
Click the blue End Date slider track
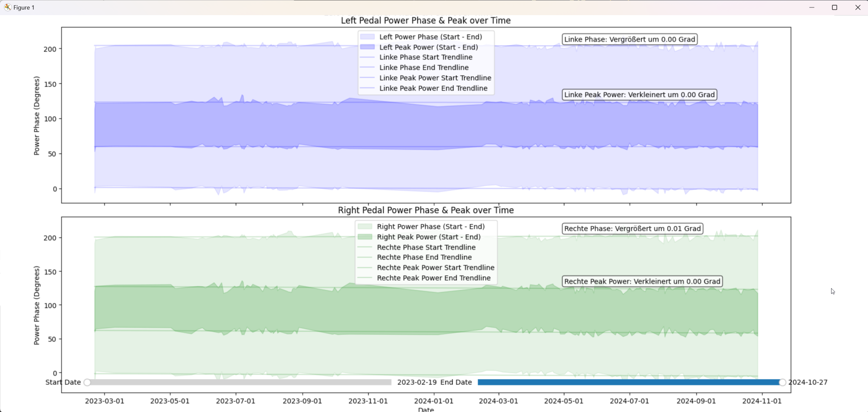(x=630, y=383)
